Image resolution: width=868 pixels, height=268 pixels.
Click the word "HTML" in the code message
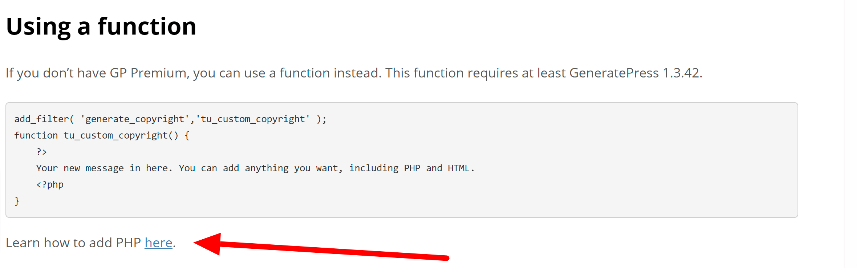pyautogui.click(x=458, y=168)
